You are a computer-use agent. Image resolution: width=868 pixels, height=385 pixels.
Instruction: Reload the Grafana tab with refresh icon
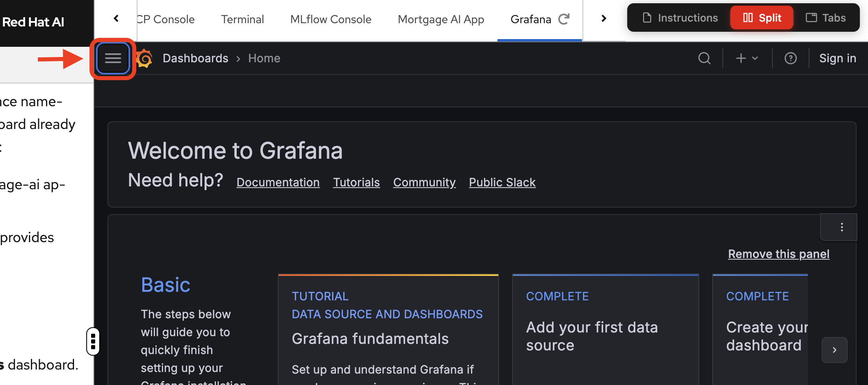click(x=564, y=19)
